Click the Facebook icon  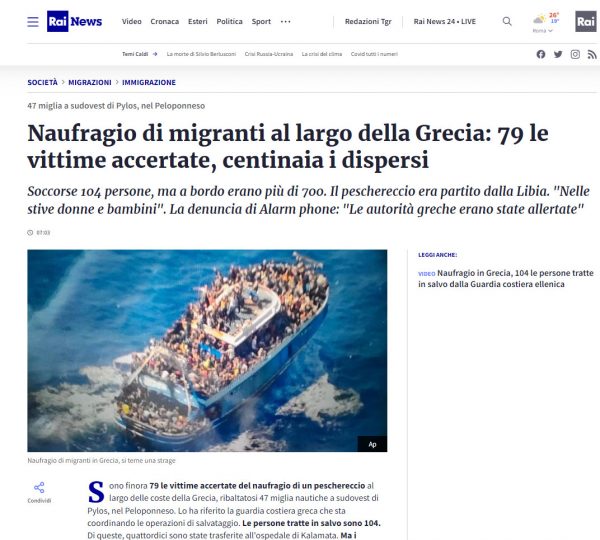pyautogui.click(x=541, y=54)
